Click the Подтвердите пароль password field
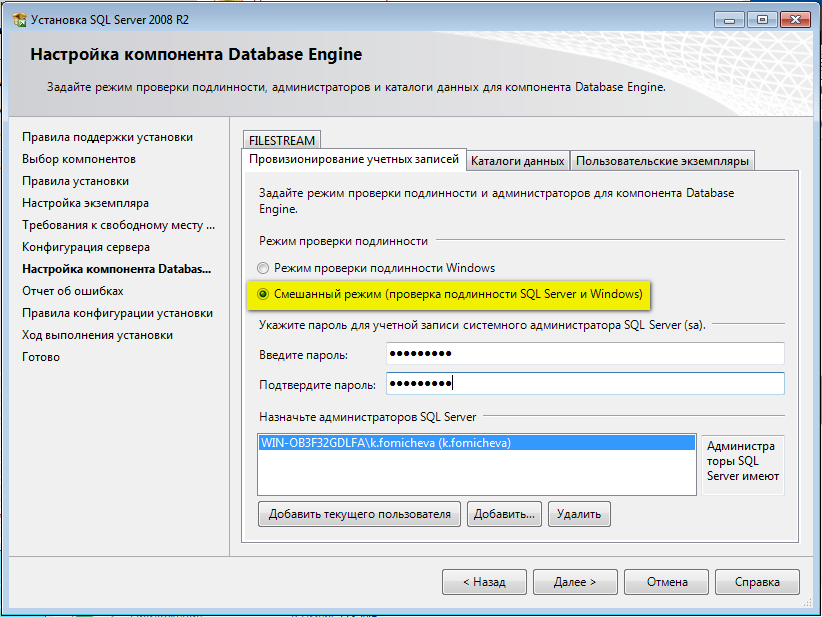The height and width of the screenshot is (617, 822). point(585,384)
